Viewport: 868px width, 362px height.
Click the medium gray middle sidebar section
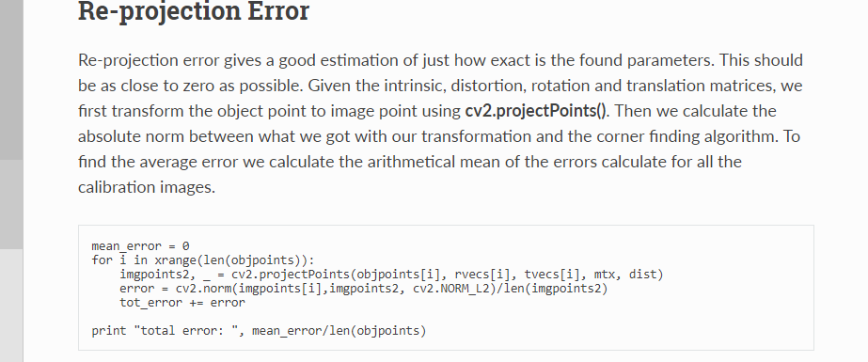coord(11,204)
